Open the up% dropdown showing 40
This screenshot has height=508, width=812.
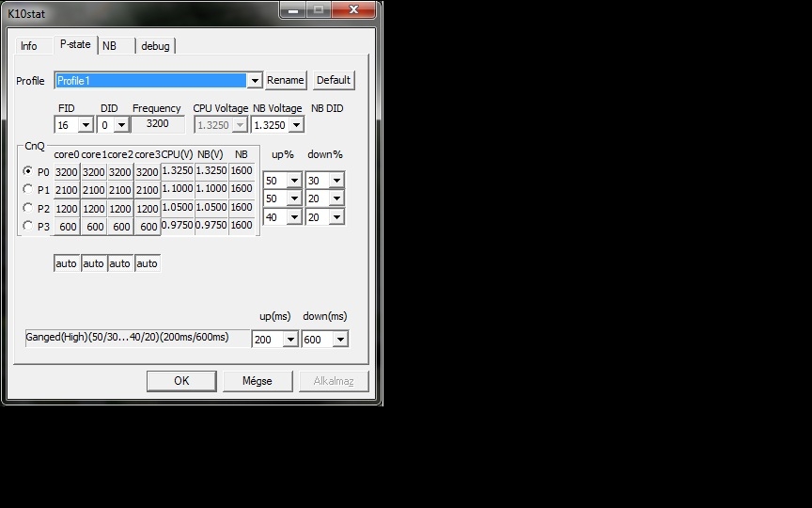click(294, 217)
